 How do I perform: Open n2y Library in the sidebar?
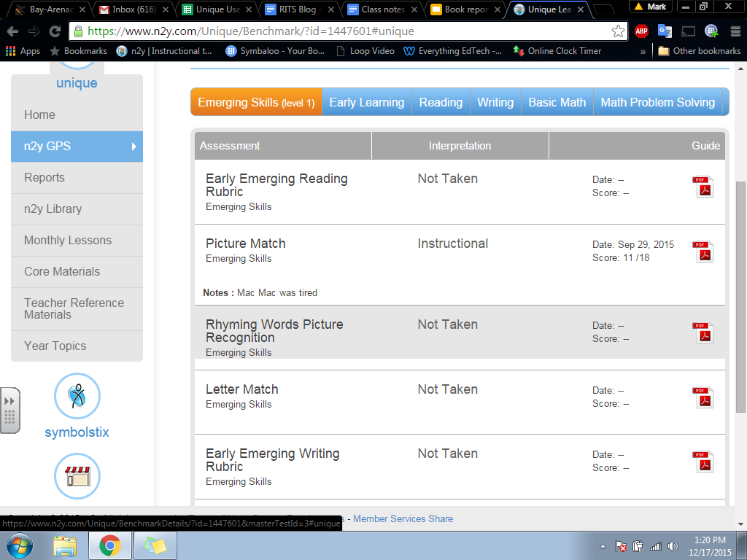[77, 209]
